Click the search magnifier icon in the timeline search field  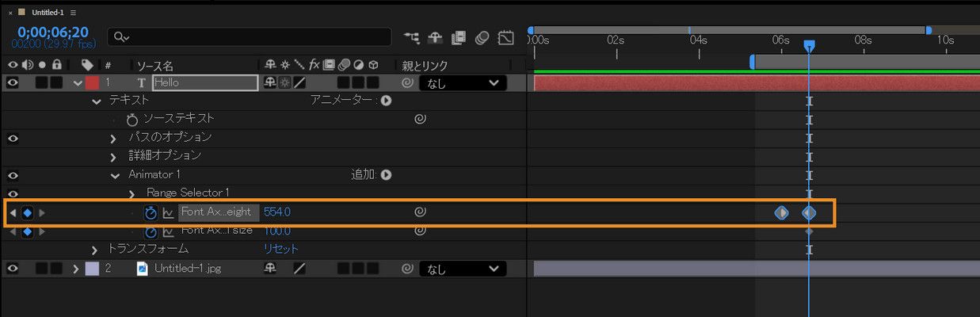[121, 37]
